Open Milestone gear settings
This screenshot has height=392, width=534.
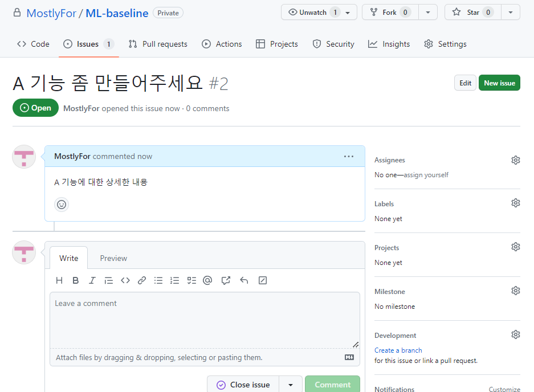516,291
